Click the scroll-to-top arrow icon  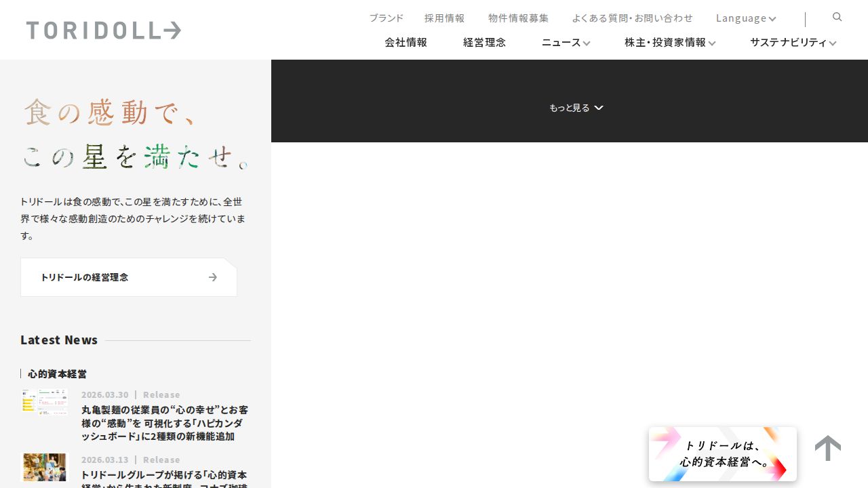[828, 448]
